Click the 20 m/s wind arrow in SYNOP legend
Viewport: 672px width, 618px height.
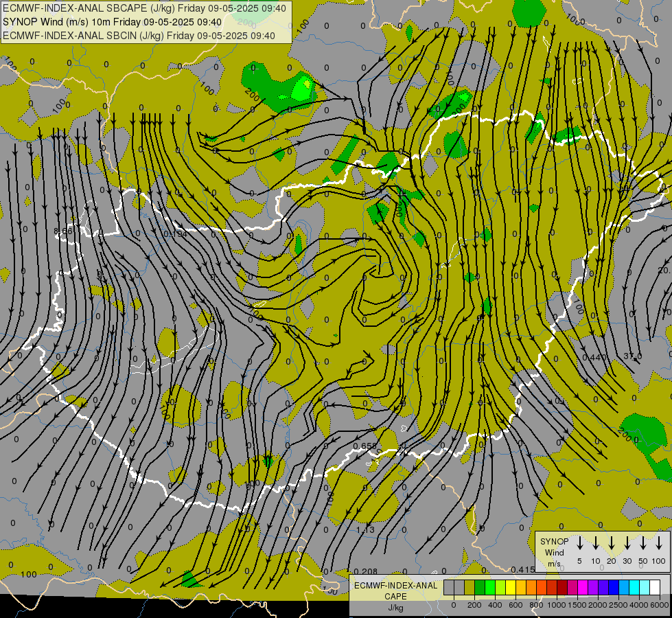(612, 543)
